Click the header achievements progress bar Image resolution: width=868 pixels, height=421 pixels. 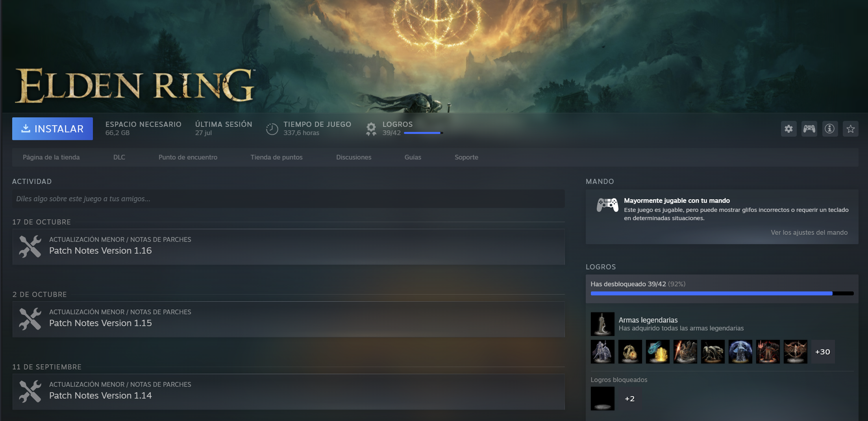pos(423,133)
